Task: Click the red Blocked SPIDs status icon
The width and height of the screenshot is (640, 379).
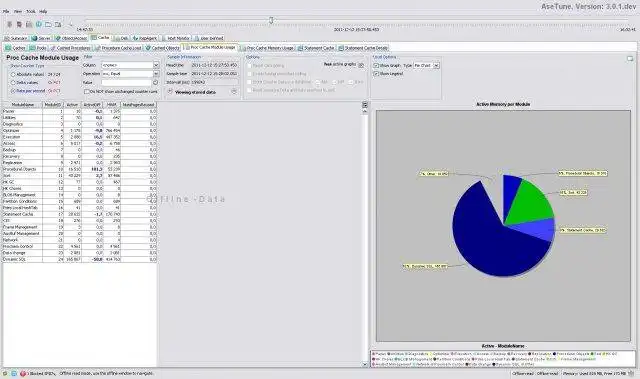Action: click(x=23, y=373)
